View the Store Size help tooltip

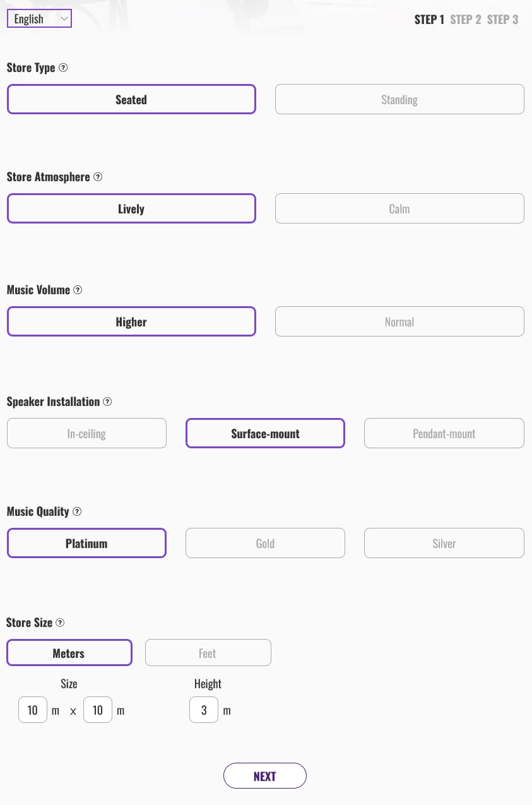tap(59, 623)
